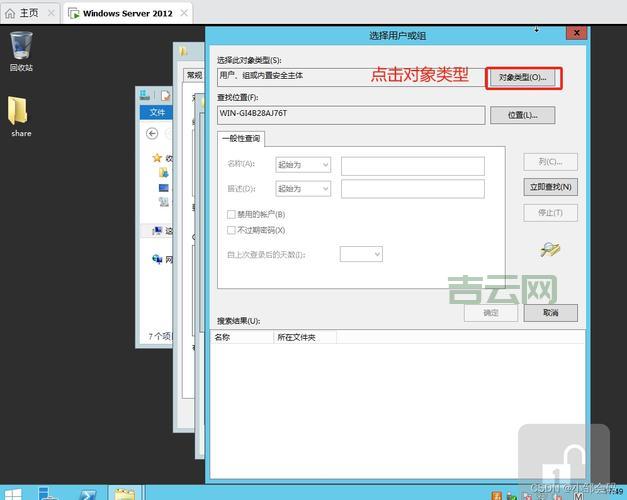
Task: Select the 一般性查询 tab
Action: click(x=241, y=139)
